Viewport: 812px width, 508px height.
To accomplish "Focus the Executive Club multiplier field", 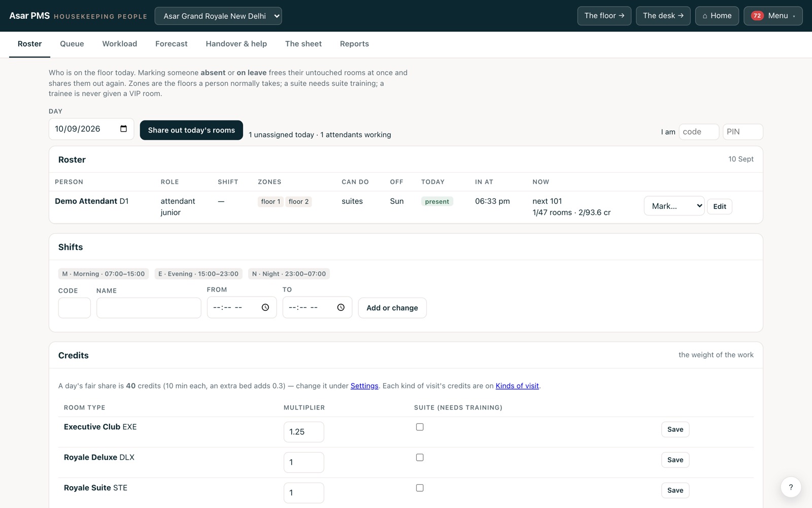I will coord(303,432).
